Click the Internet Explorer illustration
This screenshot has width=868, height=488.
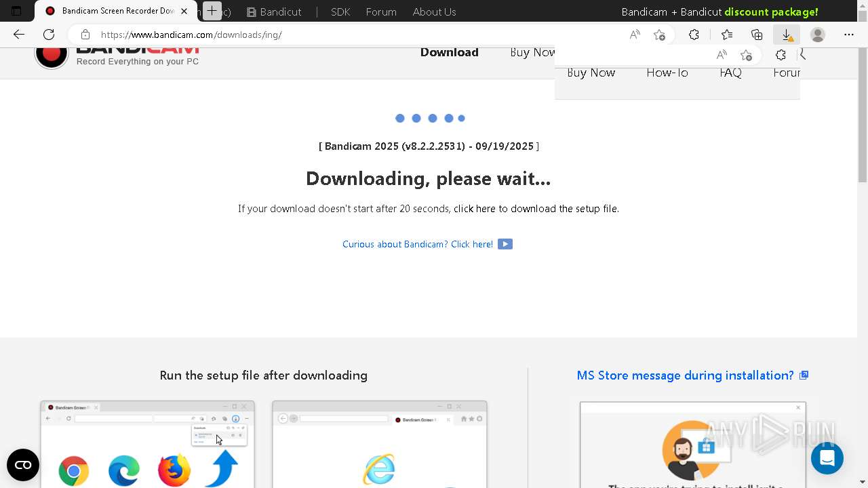point(379,469)
